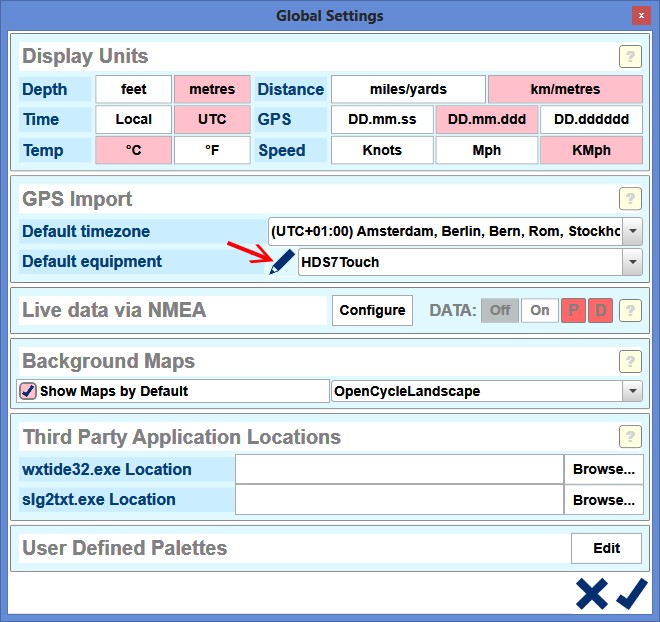Expand the OpenCycleLandscape map dropdown
The height and width of the screenshot is (622, 660).
(x=632, y=391)
